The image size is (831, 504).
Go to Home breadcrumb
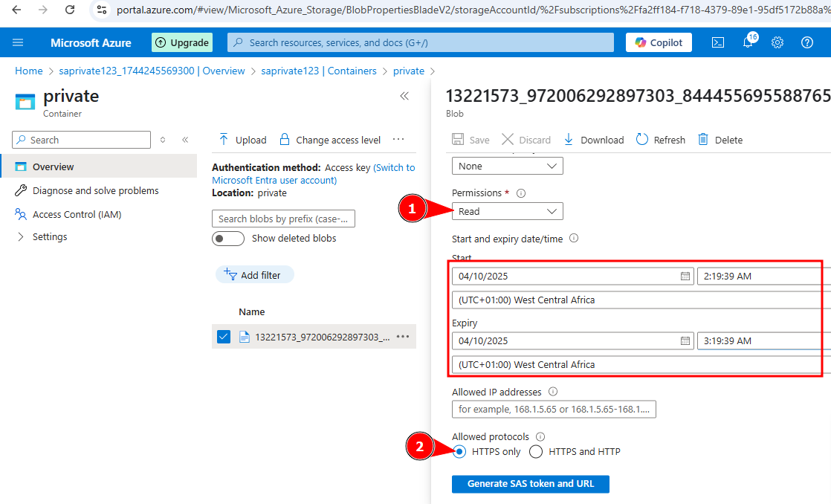pyautogui.click(x=29, y=71)
